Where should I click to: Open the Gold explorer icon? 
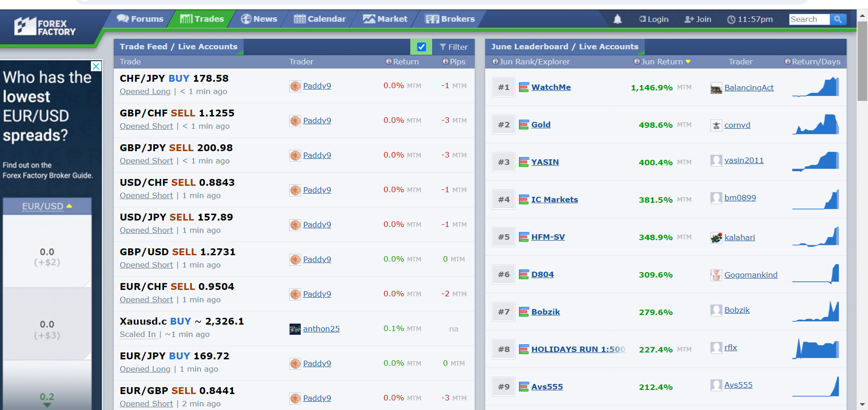pos(524,125)
